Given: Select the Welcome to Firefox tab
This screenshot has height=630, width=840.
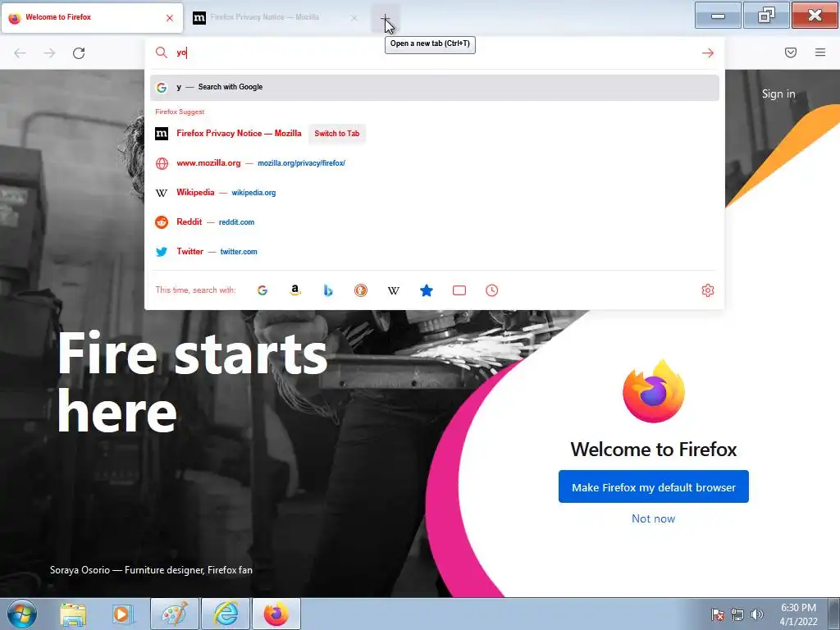Looking at the screenshot, I should [x=92, y=18].
